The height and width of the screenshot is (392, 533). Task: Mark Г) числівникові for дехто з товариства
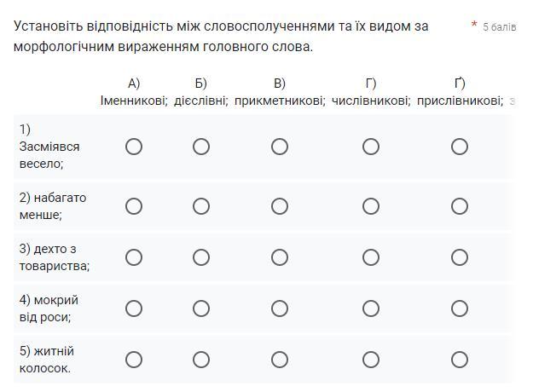pos(370,257)
